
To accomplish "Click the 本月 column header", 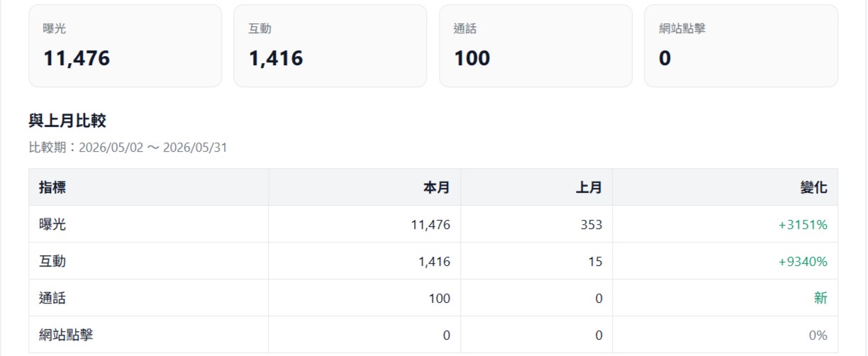I will click(437, 187).
